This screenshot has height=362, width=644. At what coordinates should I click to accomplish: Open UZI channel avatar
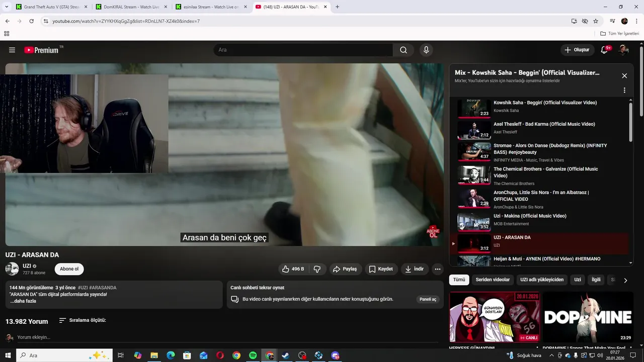click(12, 269)
